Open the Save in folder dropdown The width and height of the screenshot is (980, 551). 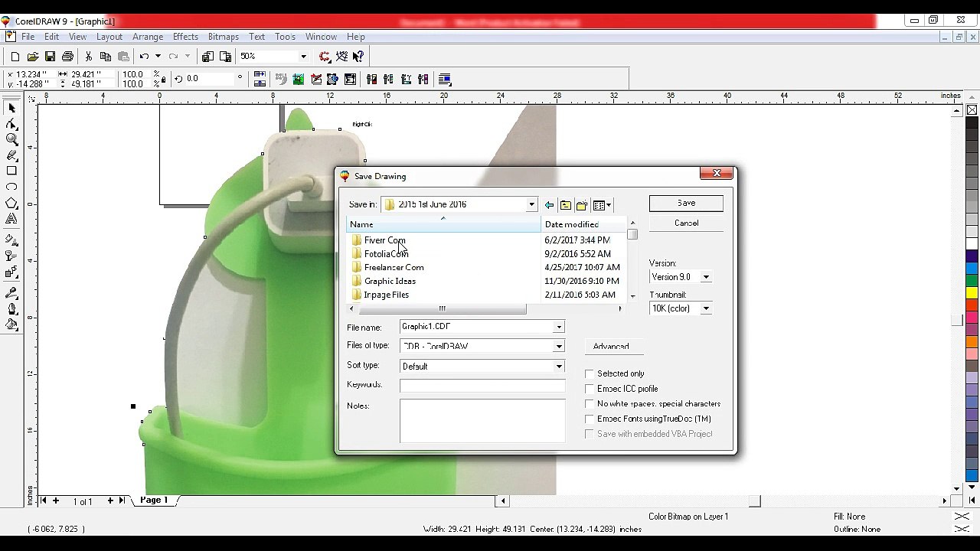click(531, 205)
